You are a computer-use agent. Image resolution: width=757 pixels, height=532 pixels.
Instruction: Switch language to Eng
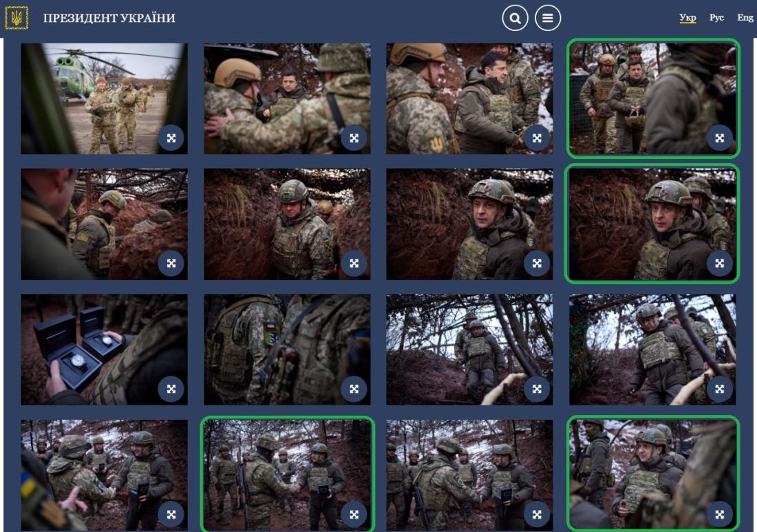745,17
